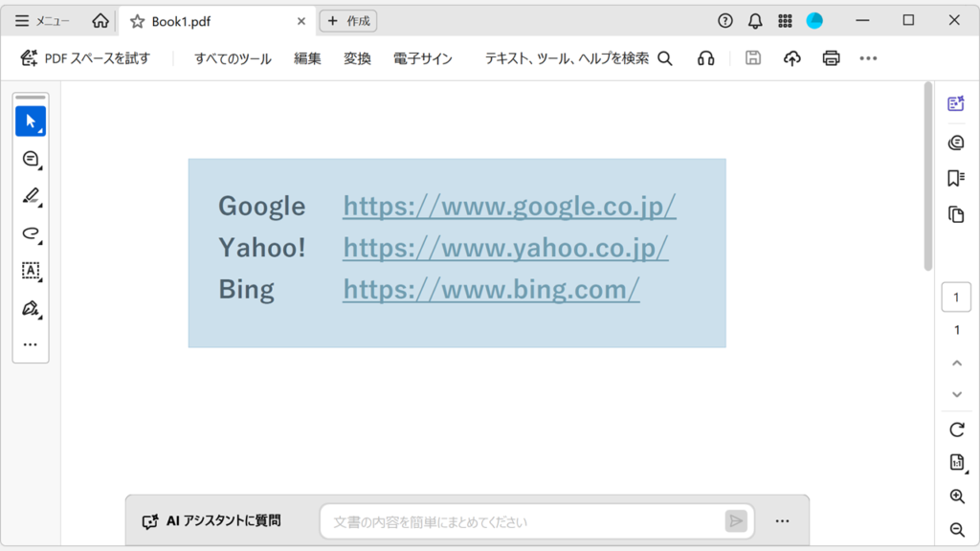Choose the freehand Draw loop tool
Screen dimensions: 980x551
coord(31,233)
